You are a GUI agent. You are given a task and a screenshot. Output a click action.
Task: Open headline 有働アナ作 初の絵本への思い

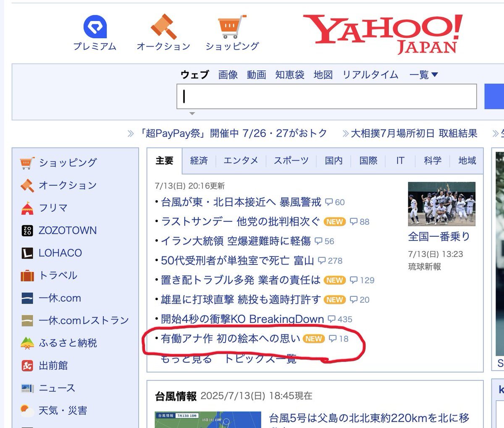(231, 338)
